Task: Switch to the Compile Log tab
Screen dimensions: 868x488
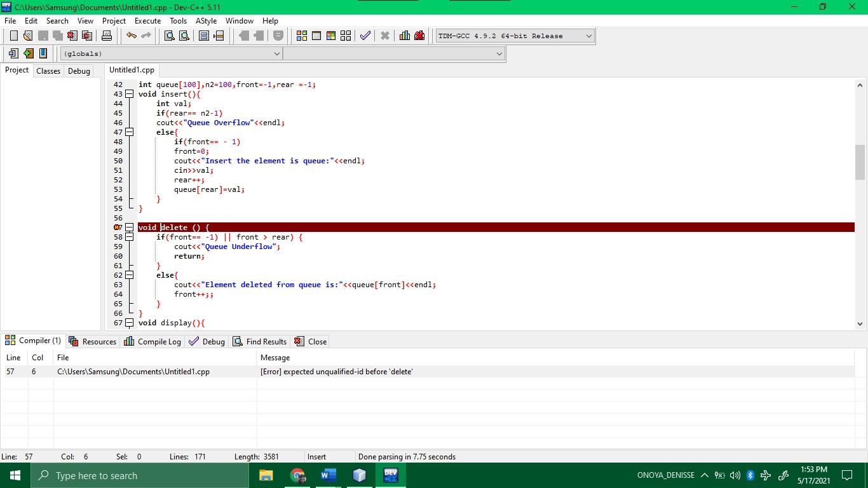Action: pyautogui.click(x=158, y=341)
